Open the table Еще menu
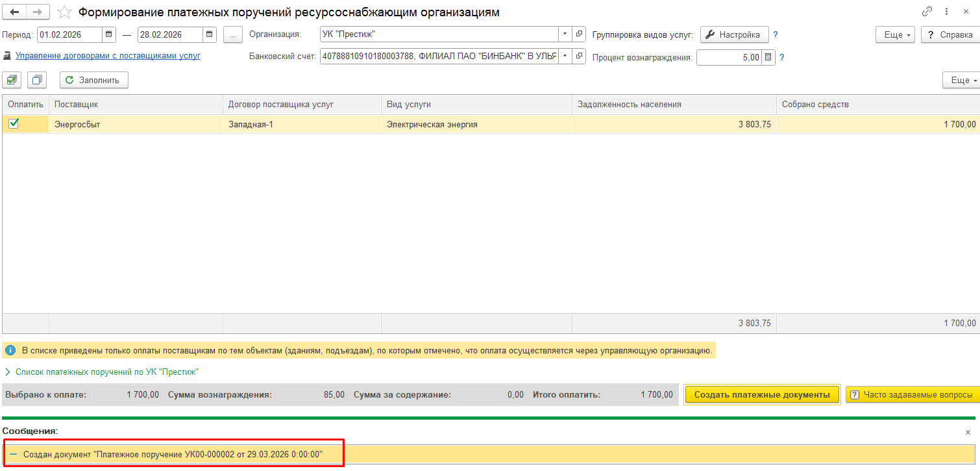The width and height of the screenshot is (980, 471). (962, 80)
